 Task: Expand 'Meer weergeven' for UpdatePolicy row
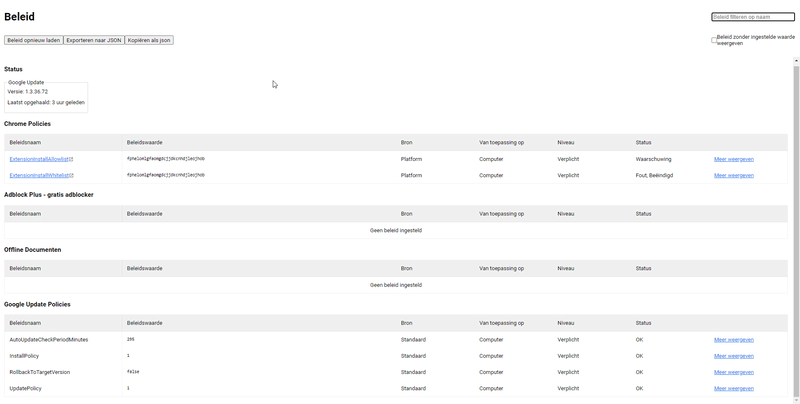click(x=733, y=388)
